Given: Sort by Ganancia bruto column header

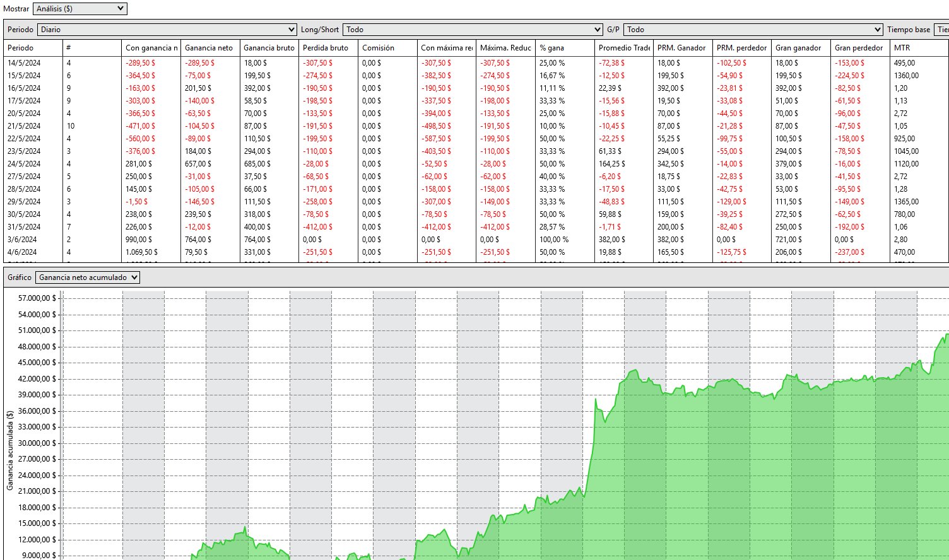Looking at the screenshot, I should tap(269, 48).
